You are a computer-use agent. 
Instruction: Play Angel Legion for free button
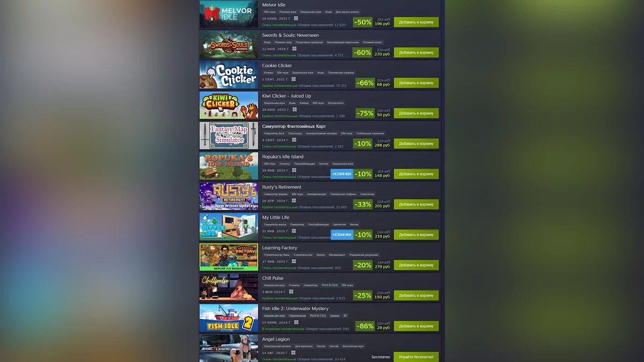point(416,357)
